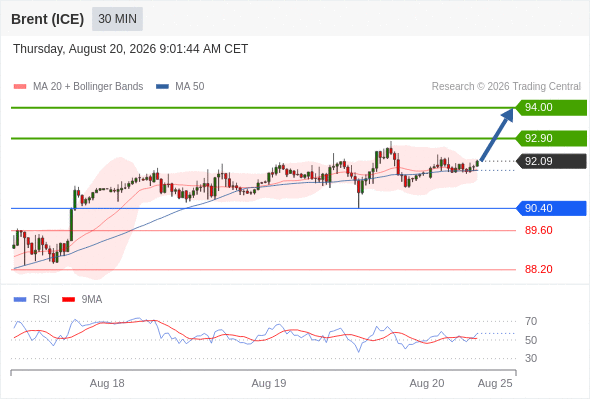Open the Research Trading Central copyright link
590x400 pixels.
506,87
